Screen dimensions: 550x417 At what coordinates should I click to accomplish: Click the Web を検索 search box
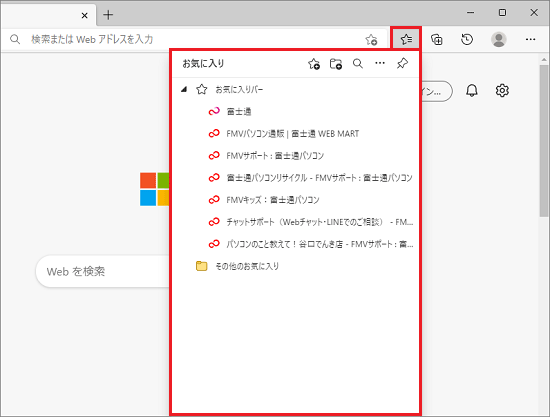click(103, 271)
